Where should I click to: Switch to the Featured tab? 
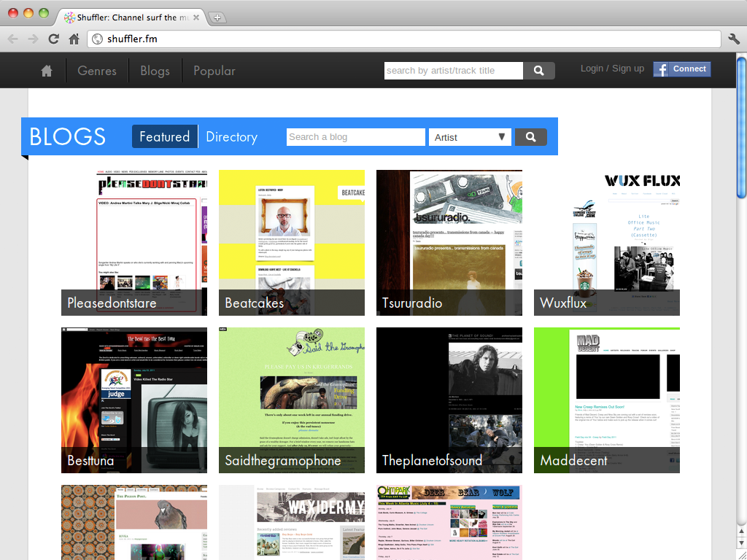[x=164, y=136]
